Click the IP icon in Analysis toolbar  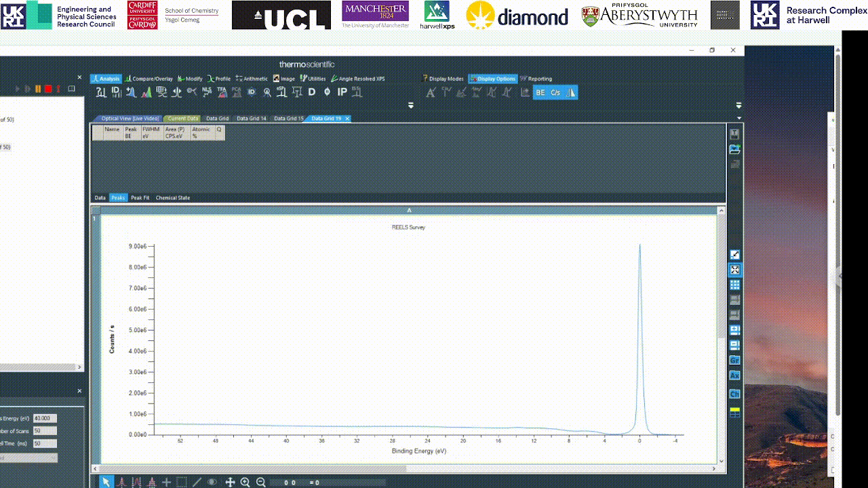[x=342, y=92]
